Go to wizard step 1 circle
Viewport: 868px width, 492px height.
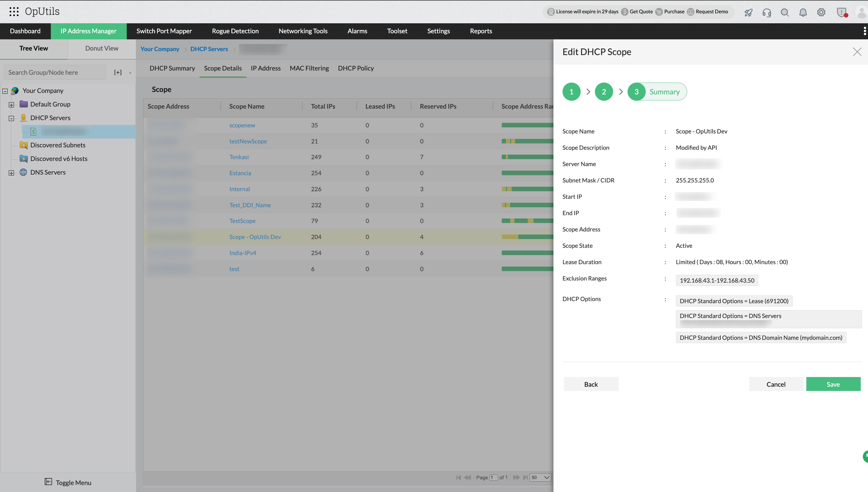(571, 92)
